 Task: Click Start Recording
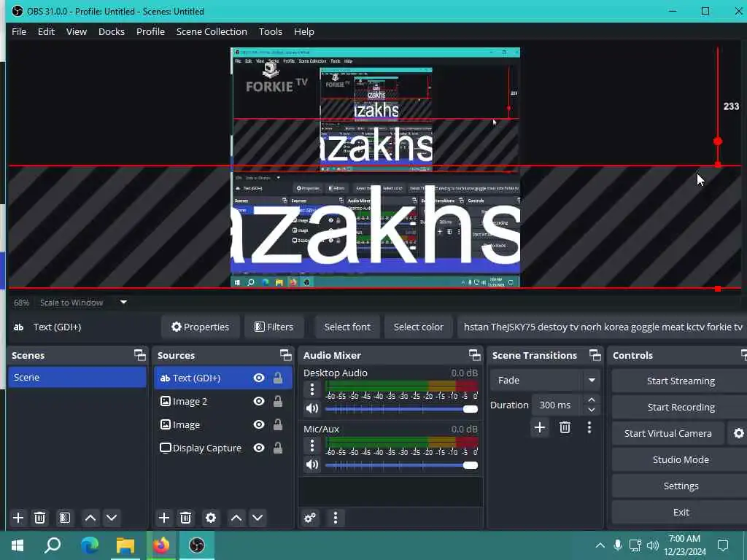point(680,407)
